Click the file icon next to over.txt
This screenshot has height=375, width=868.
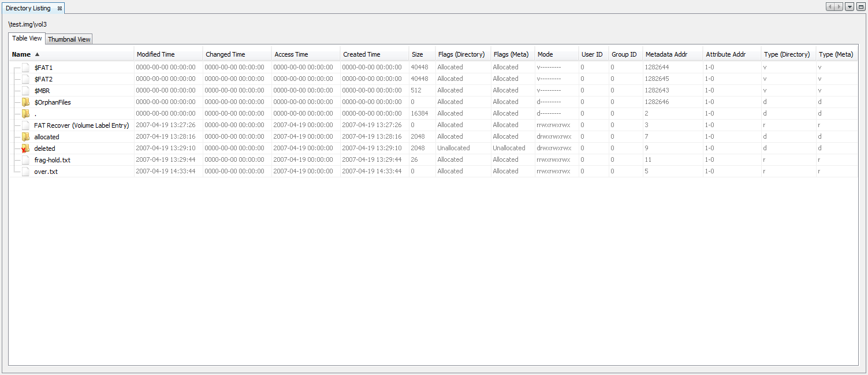click(x=25, y=171)
